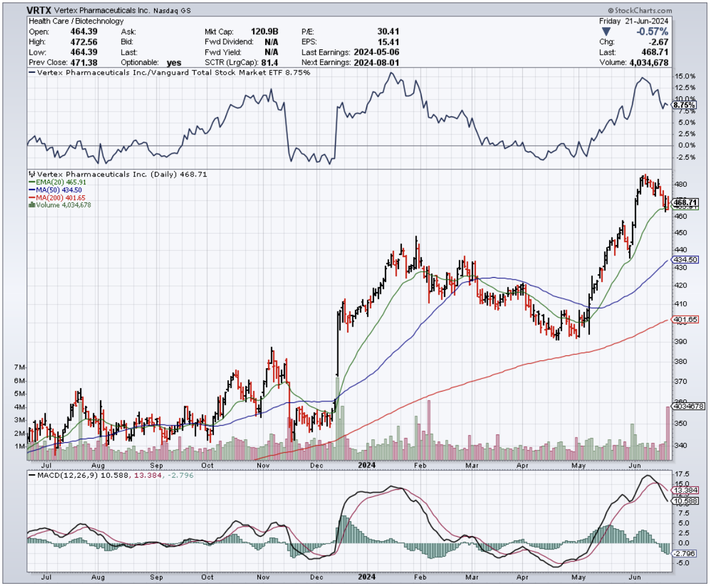Click the 10.588 MACD line axis label
This screenshot has width=711, height=588.
pos(686,501)
